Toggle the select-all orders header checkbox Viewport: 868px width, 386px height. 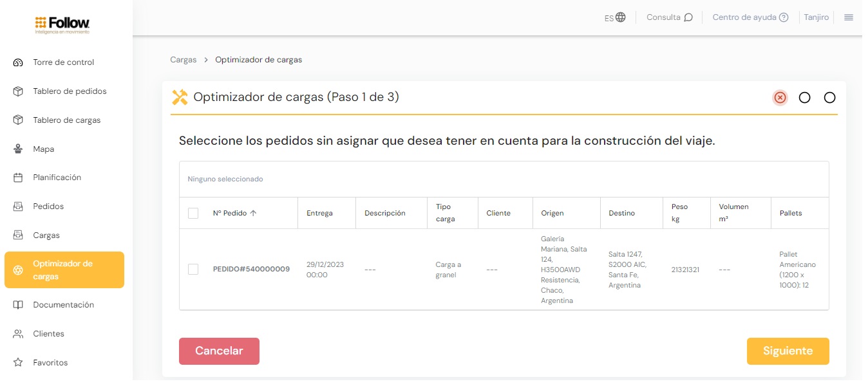(193, 213)
